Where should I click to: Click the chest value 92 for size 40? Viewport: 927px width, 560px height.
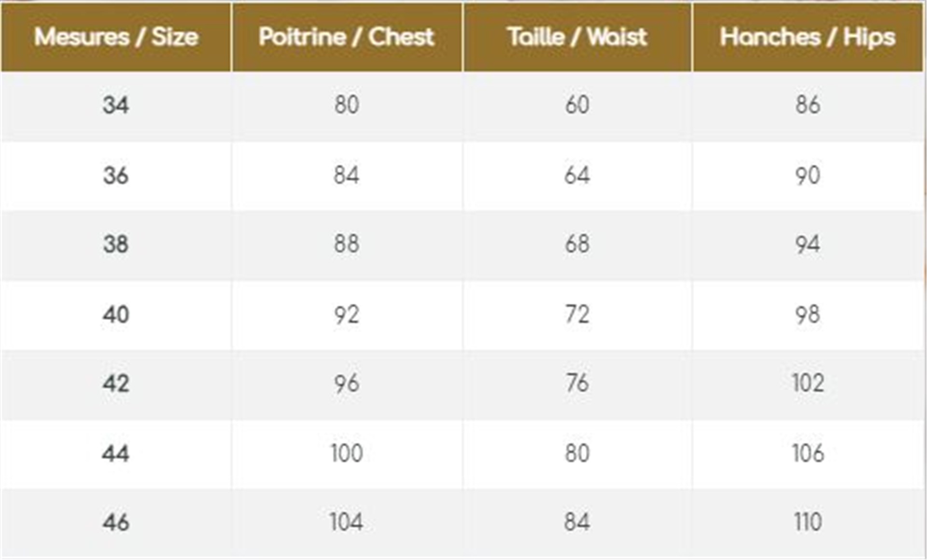click(x=346, y=314)
